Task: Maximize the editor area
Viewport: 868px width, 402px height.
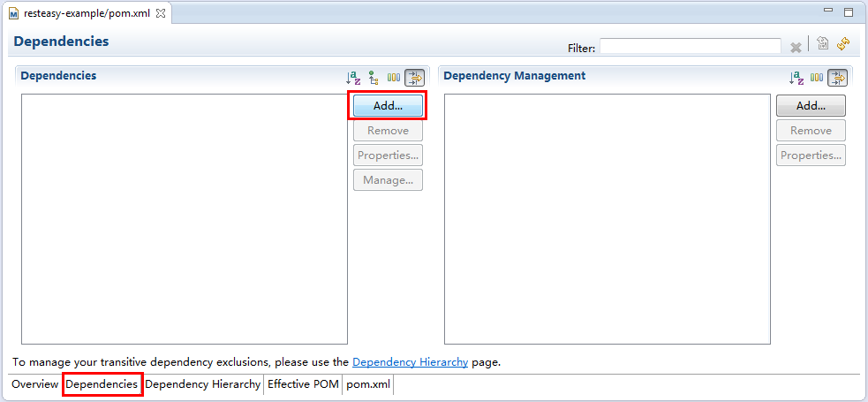Action: [x=848, y=12]
